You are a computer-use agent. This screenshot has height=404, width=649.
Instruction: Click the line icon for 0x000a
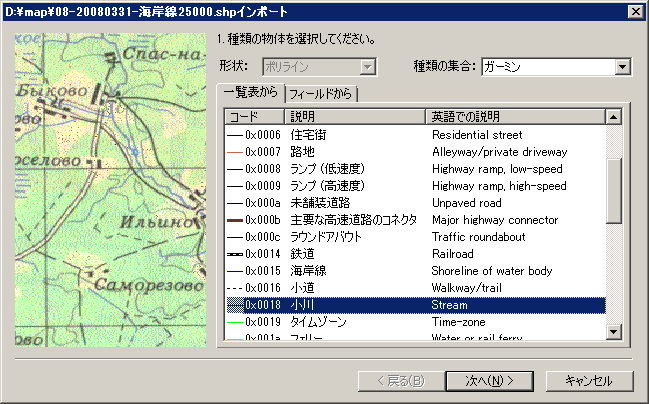coord(235,203)
